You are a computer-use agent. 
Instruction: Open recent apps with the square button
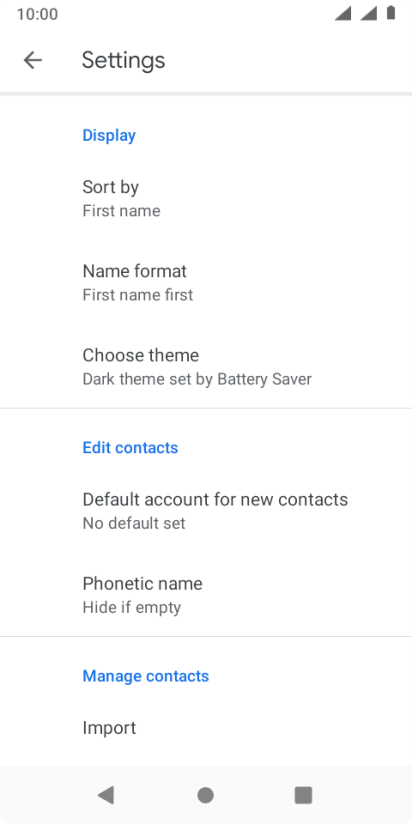click(x=303, y=795)
